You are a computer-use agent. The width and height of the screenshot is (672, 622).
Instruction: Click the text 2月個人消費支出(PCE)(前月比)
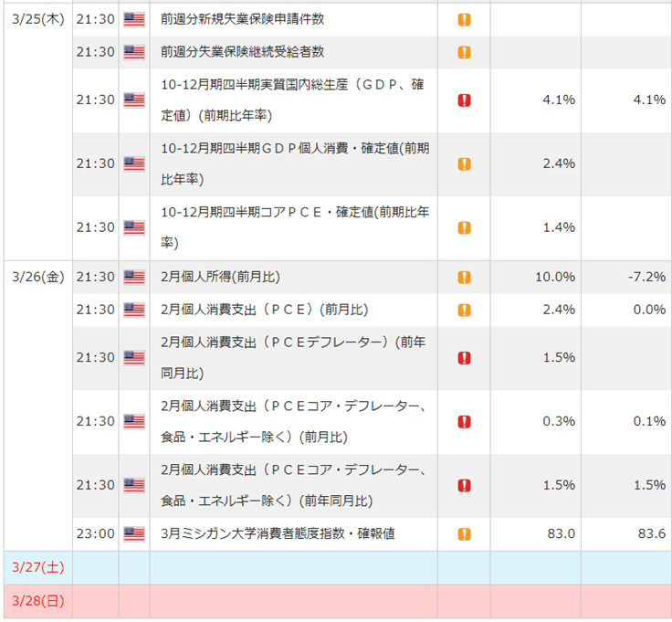[x=265, y=310]
